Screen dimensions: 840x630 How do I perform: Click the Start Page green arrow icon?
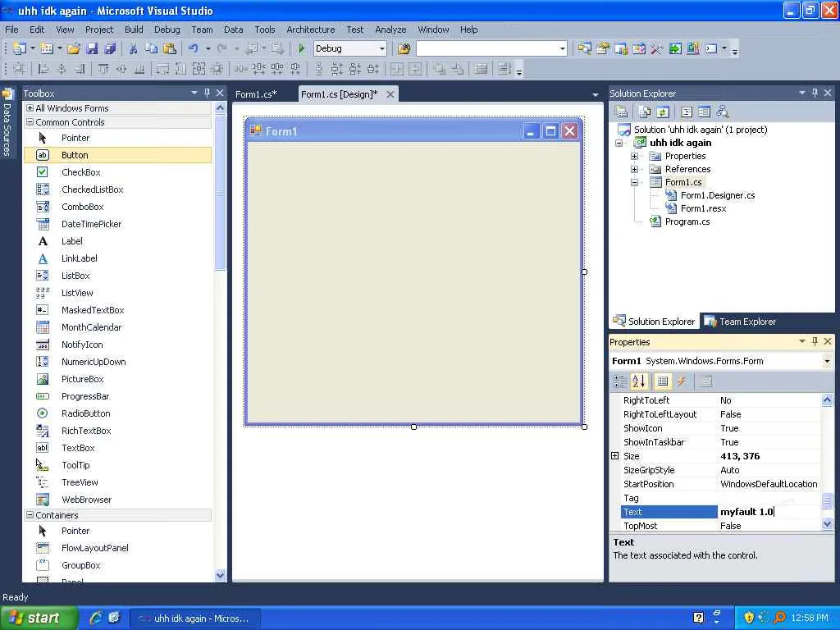[675, 48]
